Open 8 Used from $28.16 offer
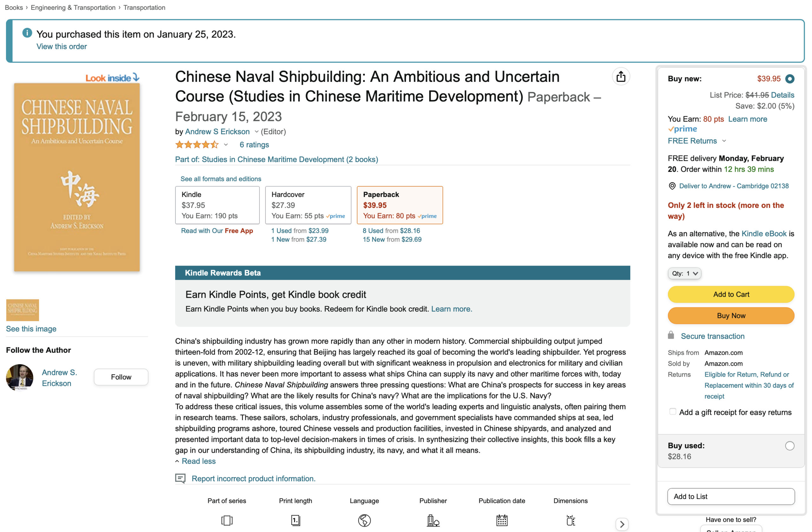This screenshot has height=532, width=812. click(391, 231)
